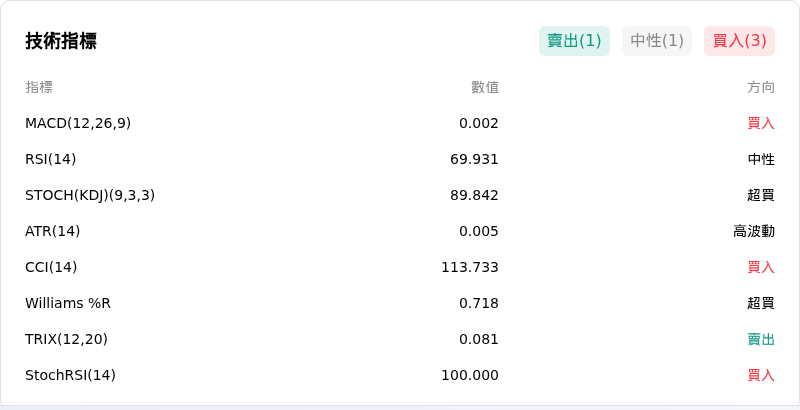Click the 方向 column header
Screen dimensions: 800x410
[x=761, y=87]
